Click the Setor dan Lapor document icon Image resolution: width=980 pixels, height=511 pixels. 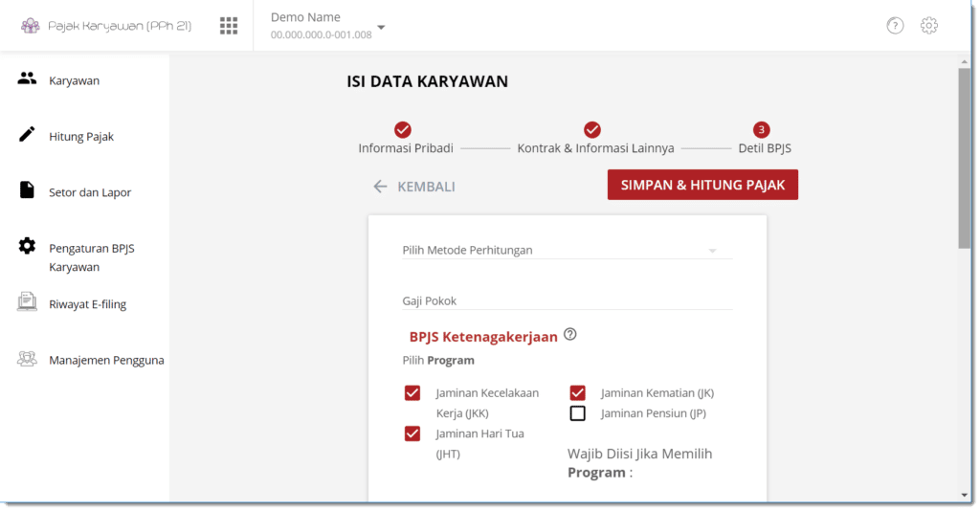point(27,189)
